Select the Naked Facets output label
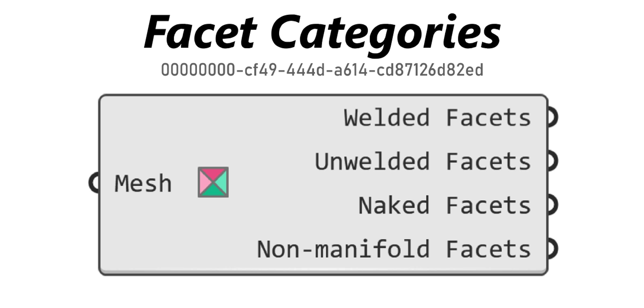The height and width of the screenshot is (308, 644). pos(445,205)
